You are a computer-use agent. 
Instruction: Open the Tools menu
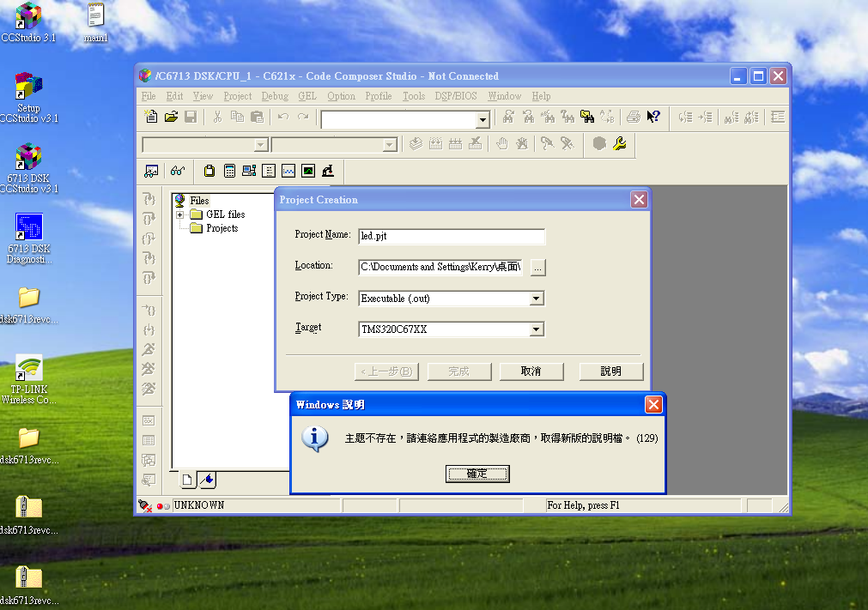(x=414, y=96)
